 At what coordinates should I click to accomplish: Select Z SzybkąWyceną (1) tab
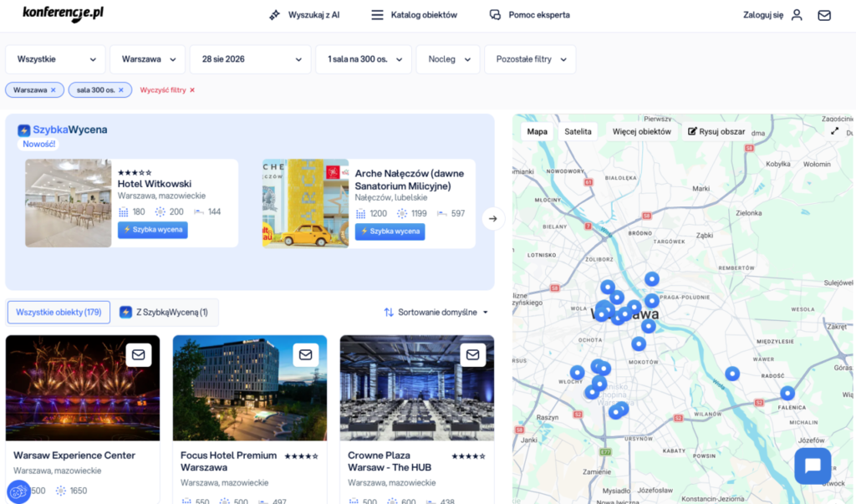(x=165, y=313)
